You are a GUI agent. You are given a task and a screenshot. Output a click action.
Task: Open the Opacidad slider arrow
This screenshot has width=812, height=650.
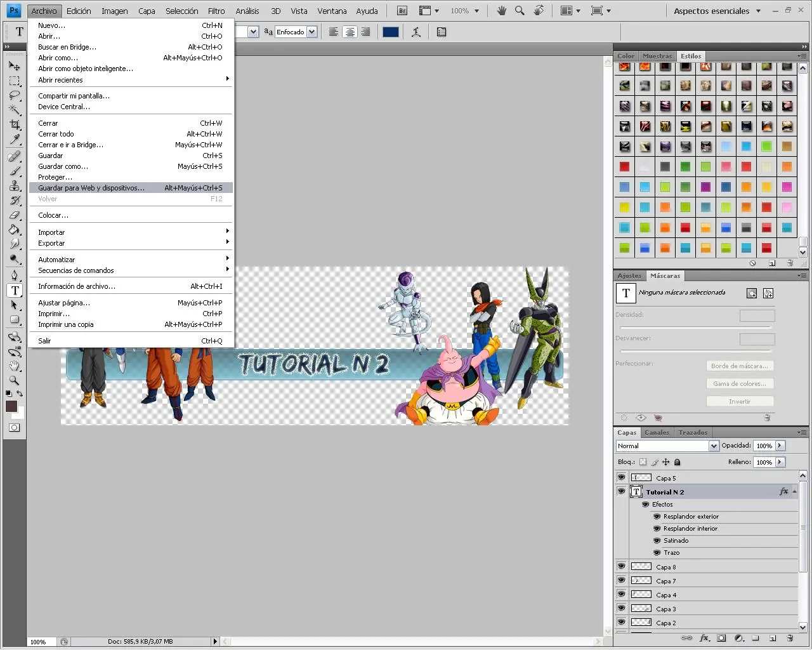(780, 446)
